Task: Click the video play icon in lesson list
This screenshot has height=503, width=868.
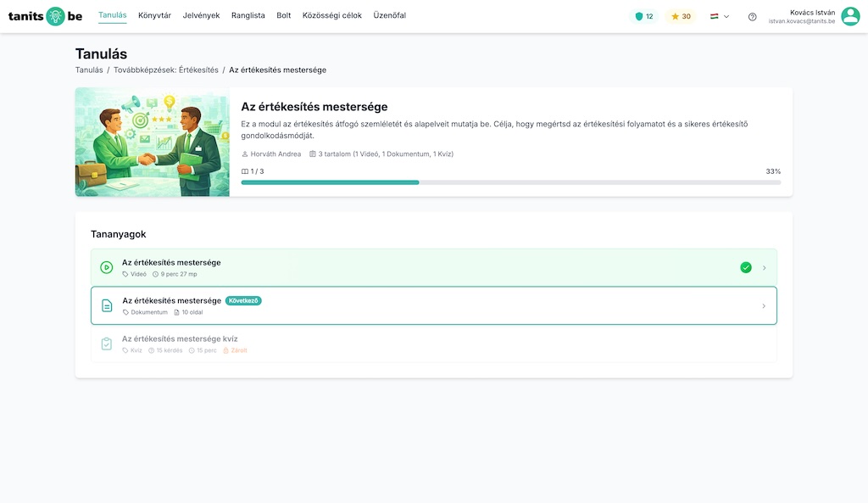Action: click(107, 267)
